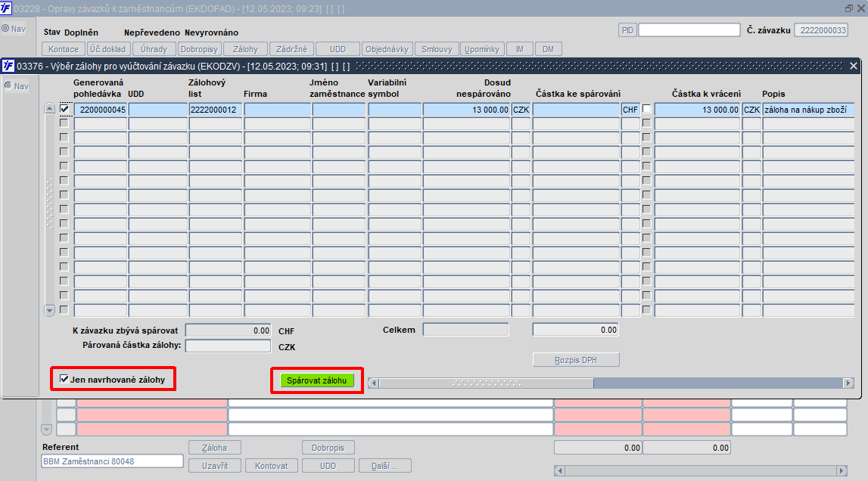
Task: Click the scroll-down arrow below the records list
Action: [x=49, y=311]
